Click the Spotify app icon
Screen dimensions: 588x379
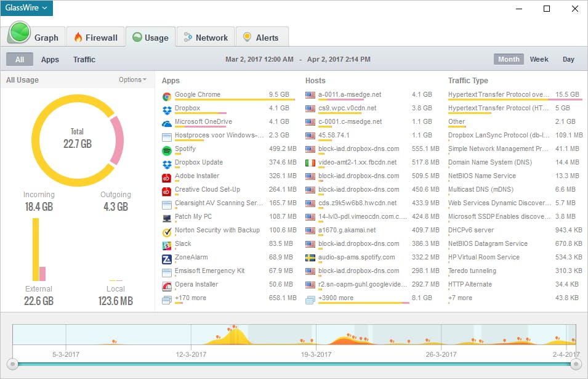(167, 151)
